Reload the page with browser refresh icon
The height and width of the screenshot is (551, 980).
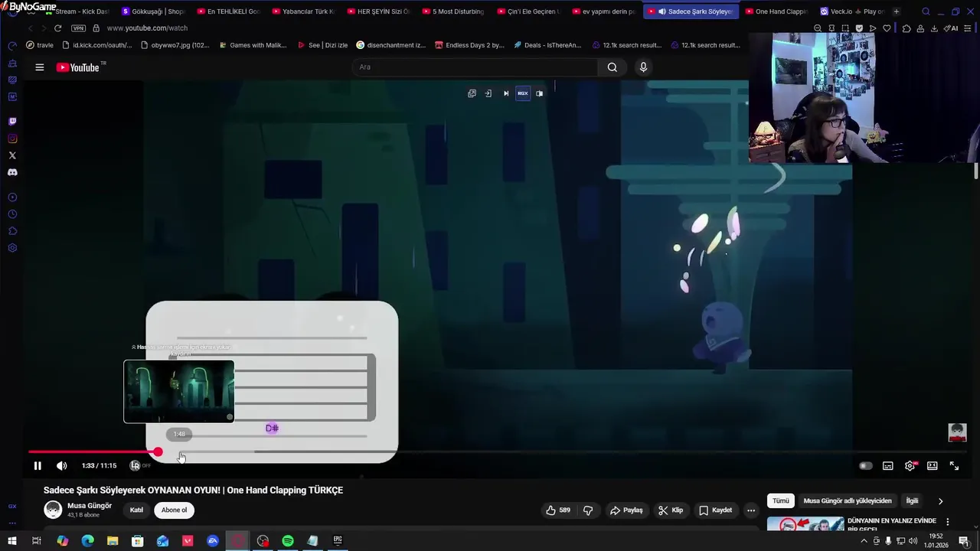coord(57,28)
